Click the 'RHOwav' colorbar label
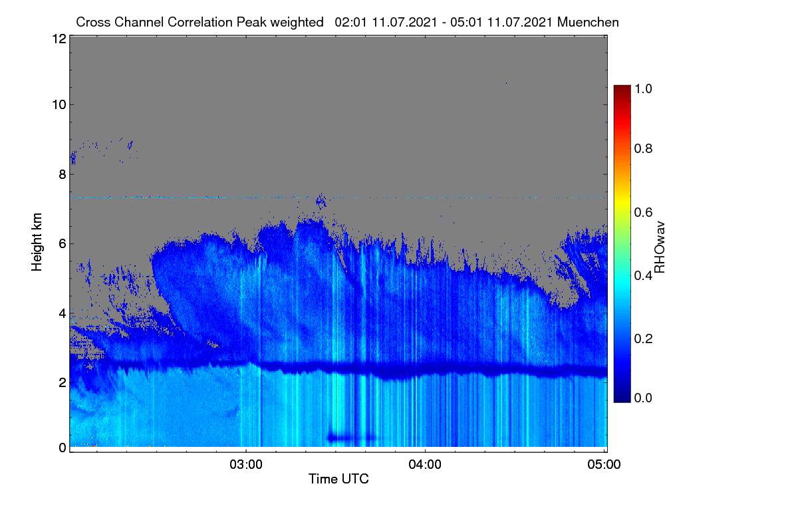The height and width of the screenshot is (532, 798). click(660, 247)
